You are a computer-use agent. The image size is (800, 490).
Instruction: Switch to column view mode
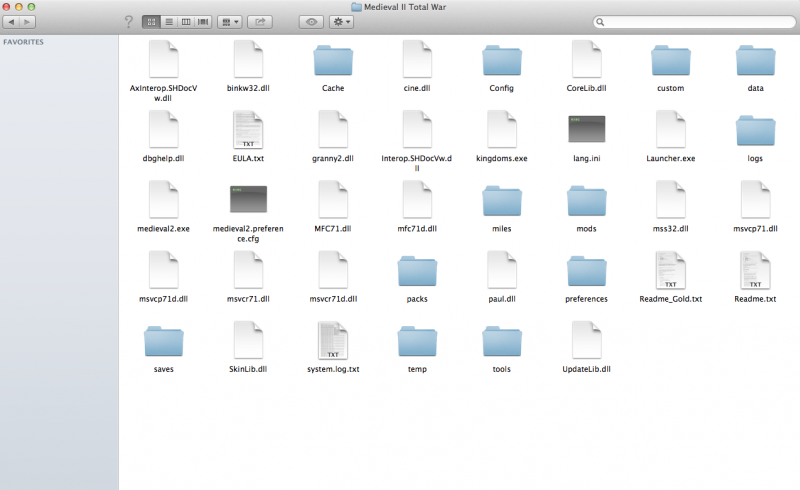(185, 21)
